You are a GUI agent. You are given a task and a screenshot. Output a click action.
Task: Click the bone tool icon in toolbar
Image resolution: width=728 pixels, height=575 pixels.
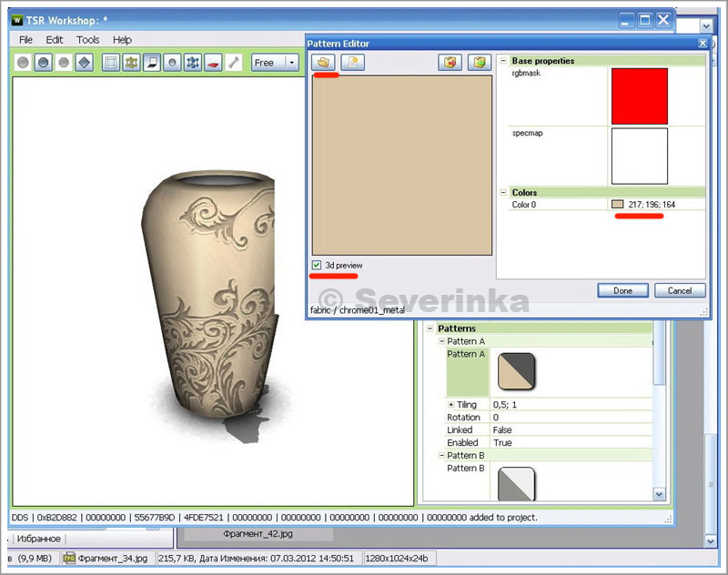233,63
